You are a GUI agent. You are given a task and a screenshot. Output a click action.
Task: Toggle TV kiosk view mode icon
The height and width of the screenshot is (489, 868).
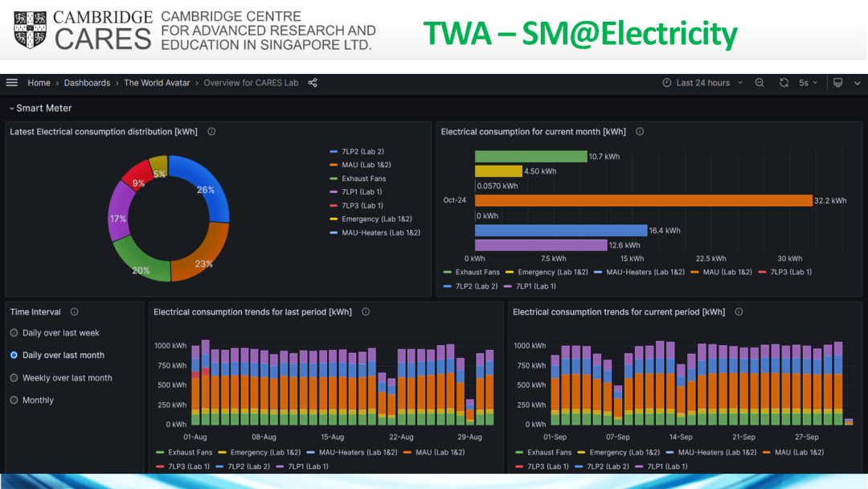click(838, 83)
